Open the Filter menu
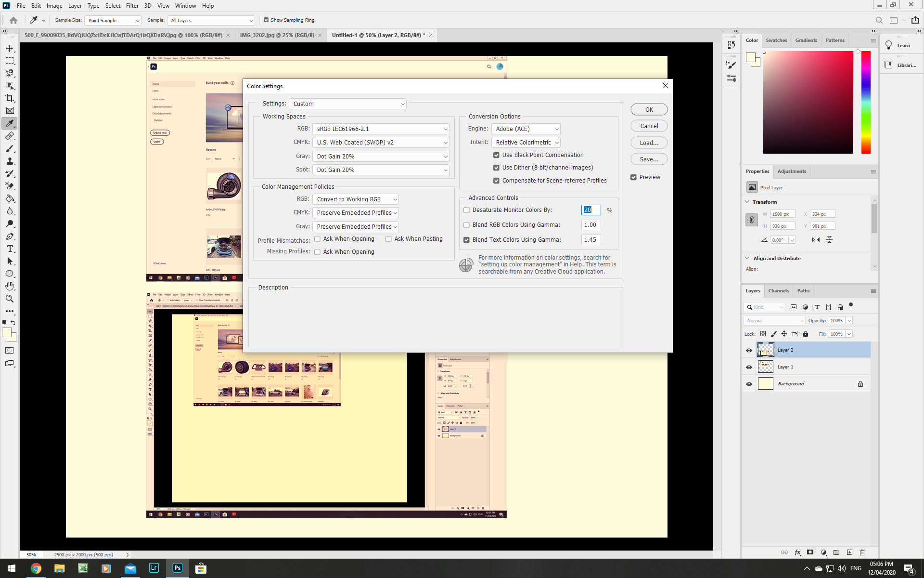The width and height of the screenshot is (924, 578). coord(132,5)
